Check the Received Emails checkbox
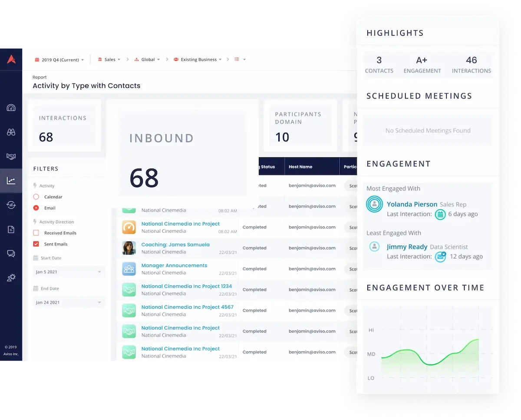 tap(36, 233)
